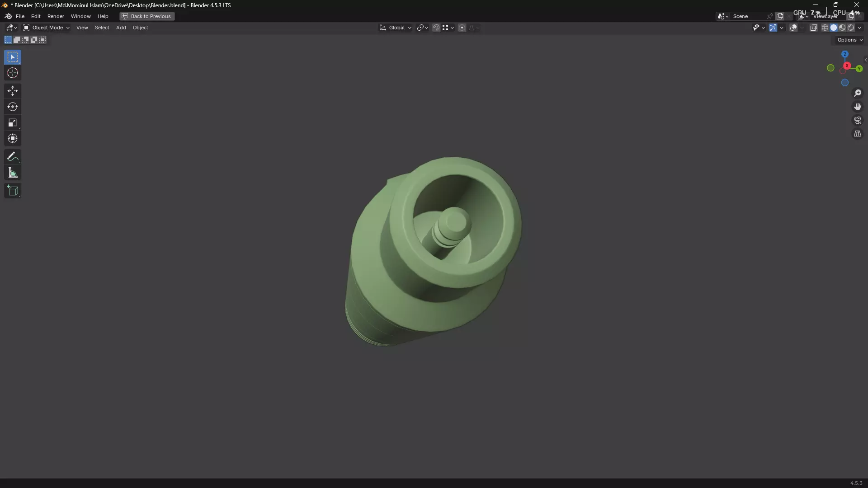Viewport: 868px width, 488px height.
Task: Open Global transform orientation dropdown
Action: [396, 28]
